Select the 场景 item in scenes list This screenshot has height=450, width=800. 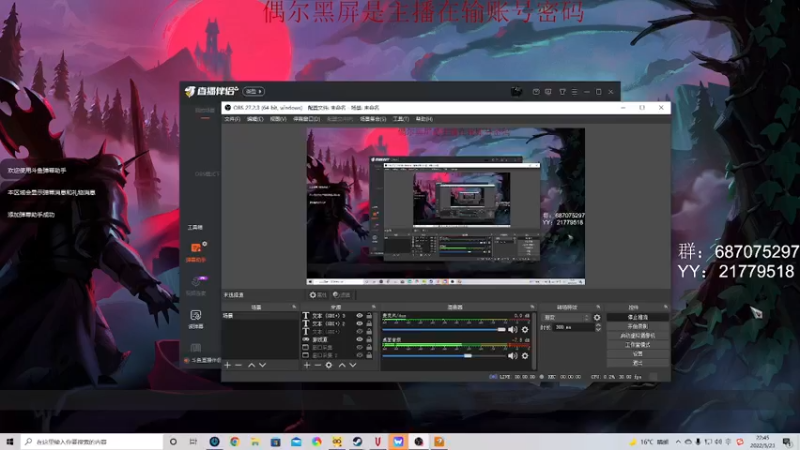[x=260, y=316]
